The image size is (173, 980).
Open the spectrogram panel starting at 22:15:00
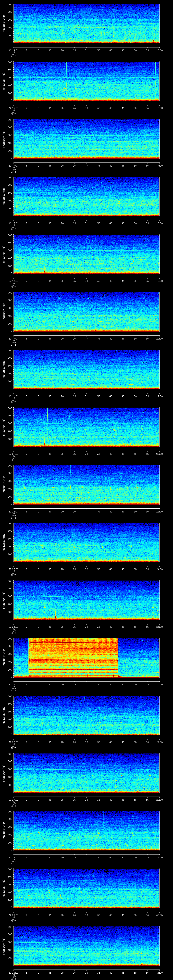pyautogui.click(x=86, y=81)
